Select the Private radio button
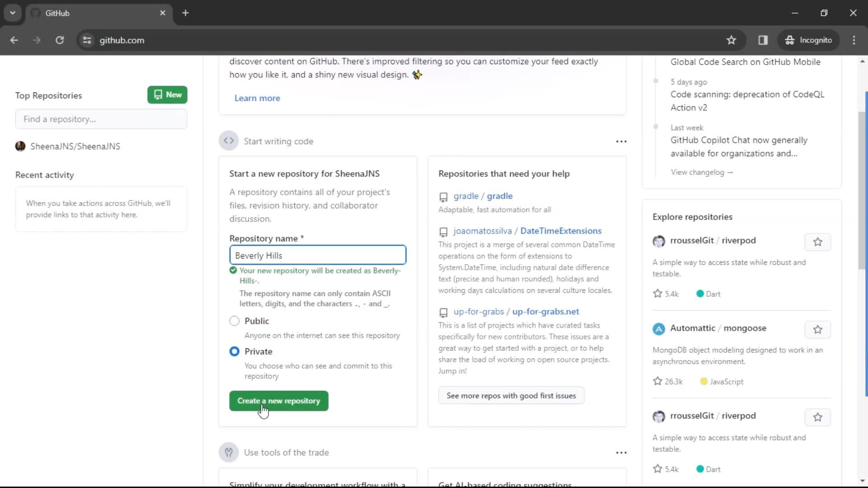 click(234, 352)
